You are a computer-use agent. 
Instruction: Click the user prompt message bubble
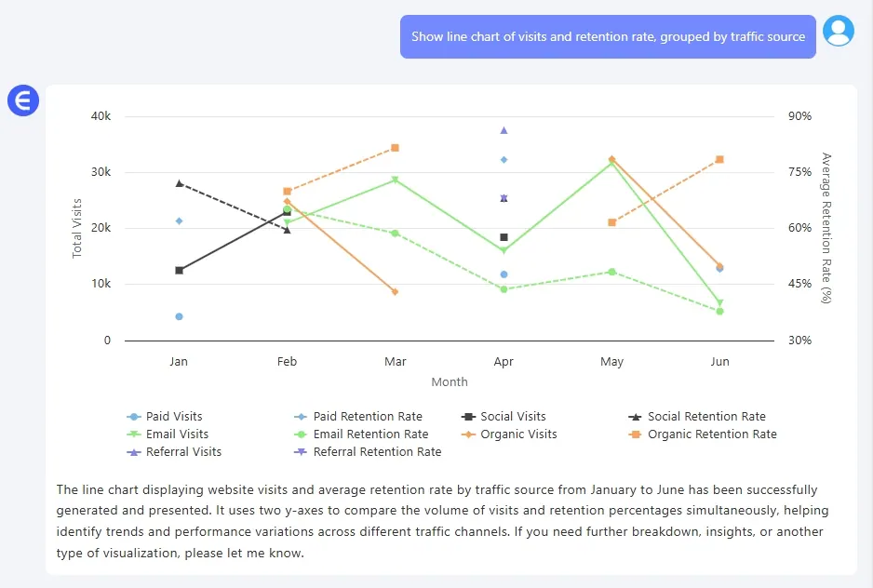pyautogui.click(x=608, y=37)
